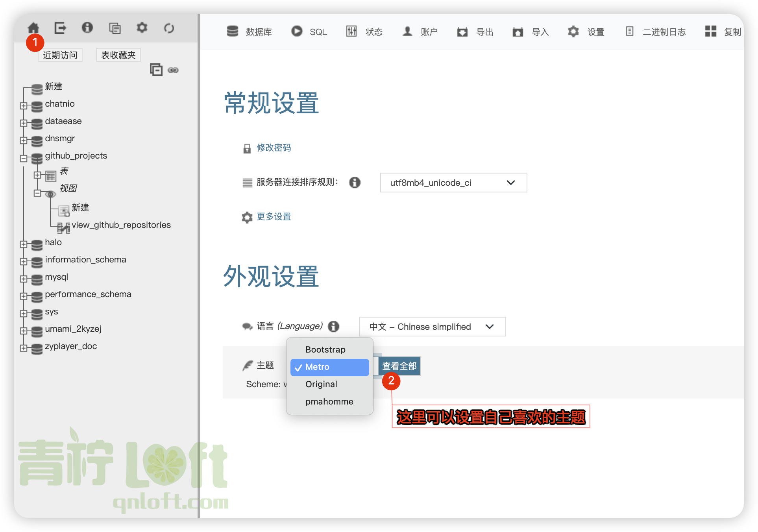Open the 状态 tab

pyautogui.click(x=364, y=31)
